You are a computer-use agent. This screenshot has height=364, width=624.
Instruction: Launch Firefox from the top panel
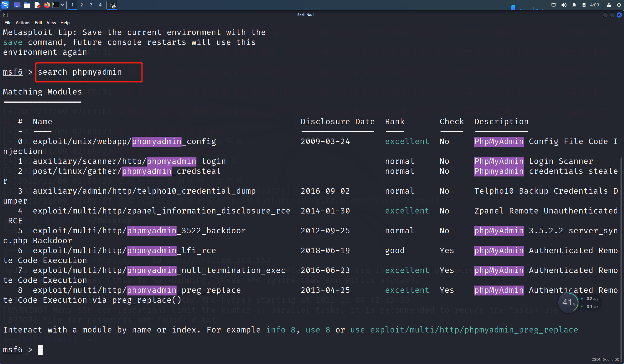coord(47,5)
